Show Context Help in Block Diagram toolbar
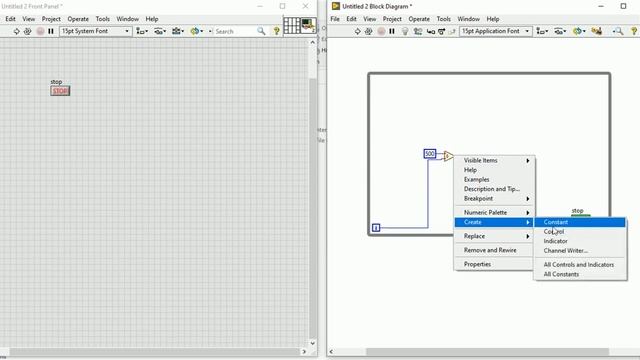Screen dimensions: 640x360 (634, 31)
